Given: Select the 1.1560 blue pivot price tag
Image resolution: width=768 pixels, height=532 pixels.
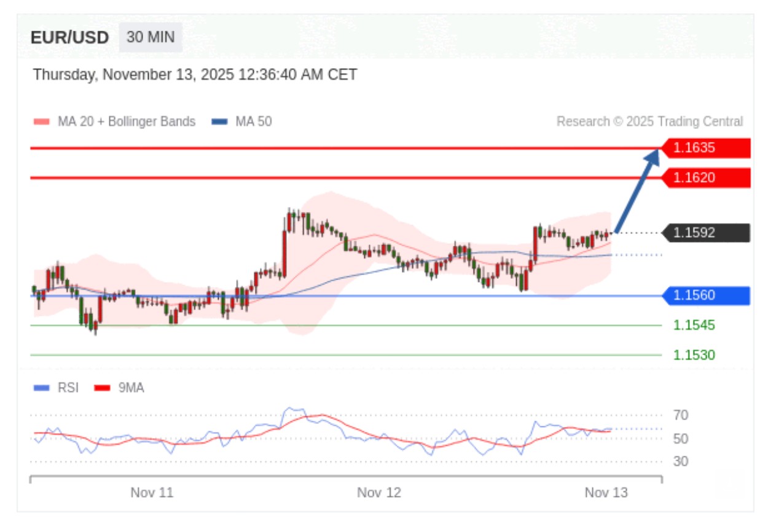Looking at the screenshot, I should [x=707, y=295].
